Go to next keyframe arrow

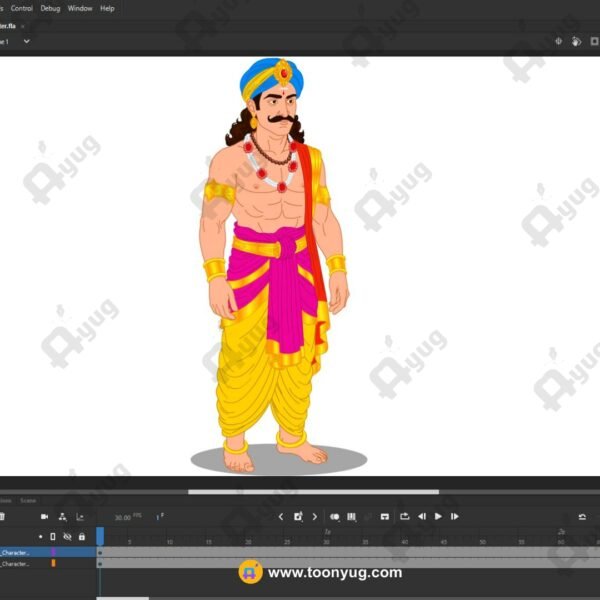point(315,517)
